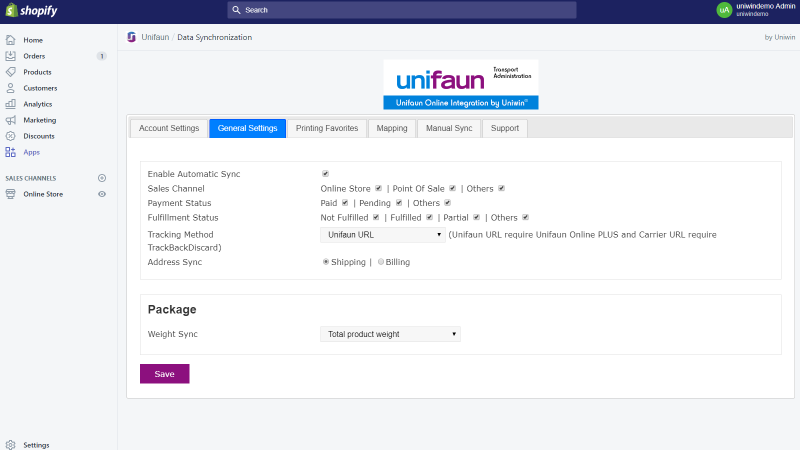Viewport: 800px width, 450px height.
Task: Open Discounts page
Action: 39,136
